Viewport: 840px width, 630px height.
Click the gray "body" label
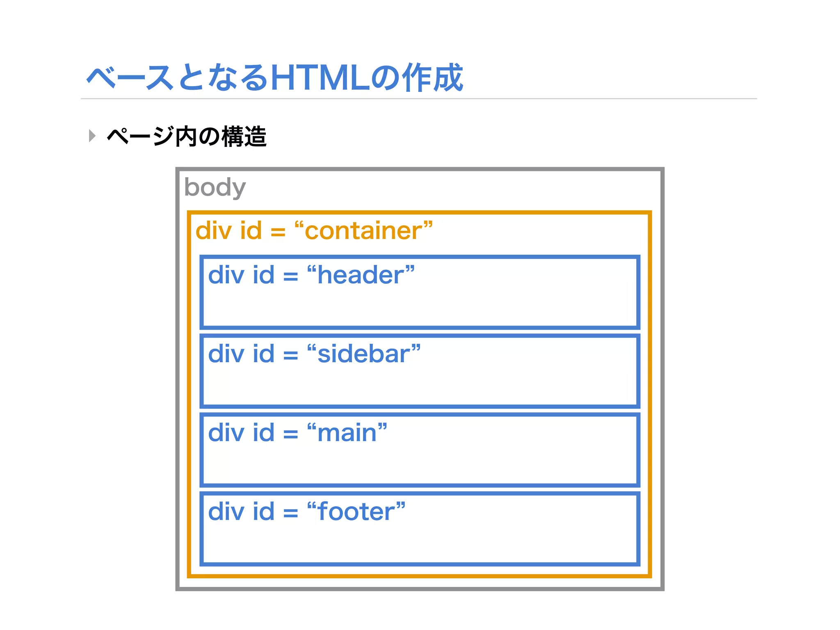(215, 187)
